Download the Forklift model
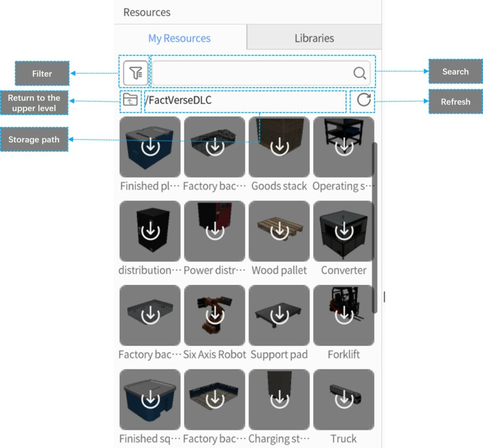 click(344, 315)
